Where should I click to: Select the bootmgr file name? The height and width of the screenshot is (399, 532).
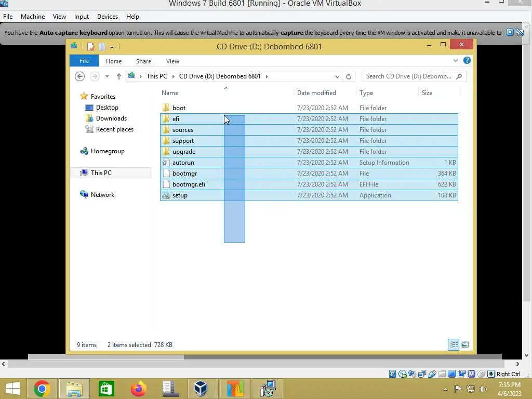[x=184, y=174]
